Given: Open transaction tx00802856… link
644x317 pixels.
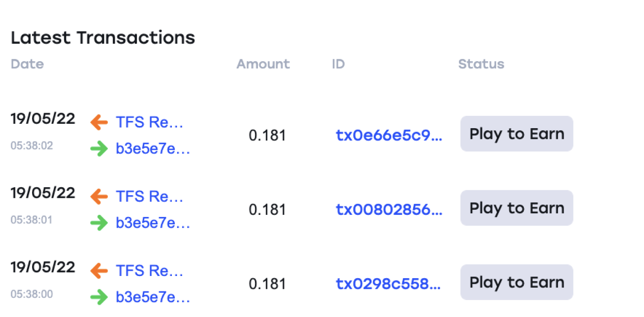Looking at the screenshot, I should [389, 210].
